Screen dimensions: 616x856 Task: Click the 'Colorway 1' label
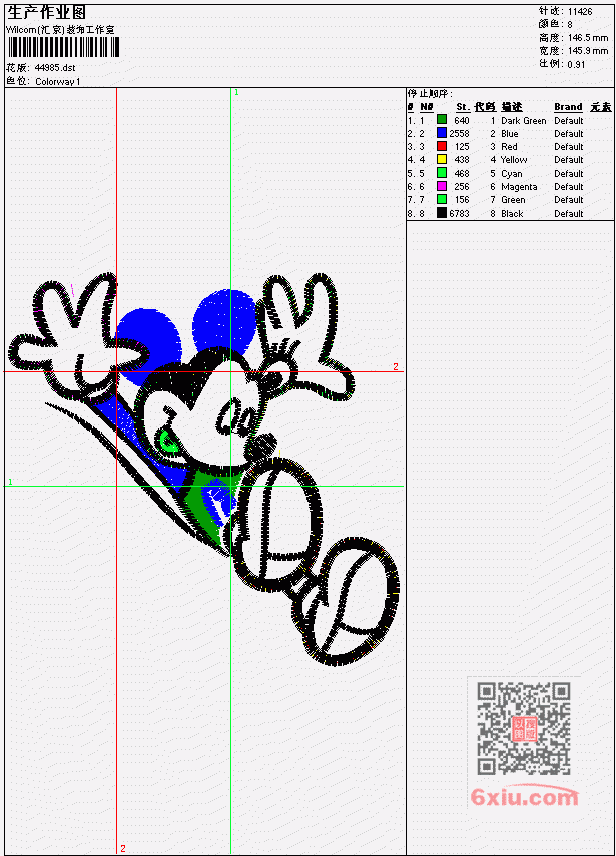pos(58,82)
